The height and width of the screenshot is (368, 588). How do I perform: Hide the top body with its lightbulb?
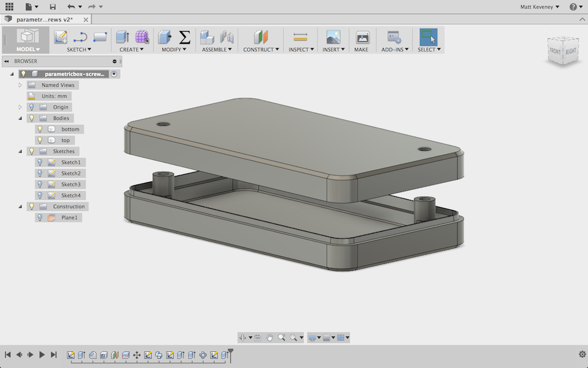point(39,140)
